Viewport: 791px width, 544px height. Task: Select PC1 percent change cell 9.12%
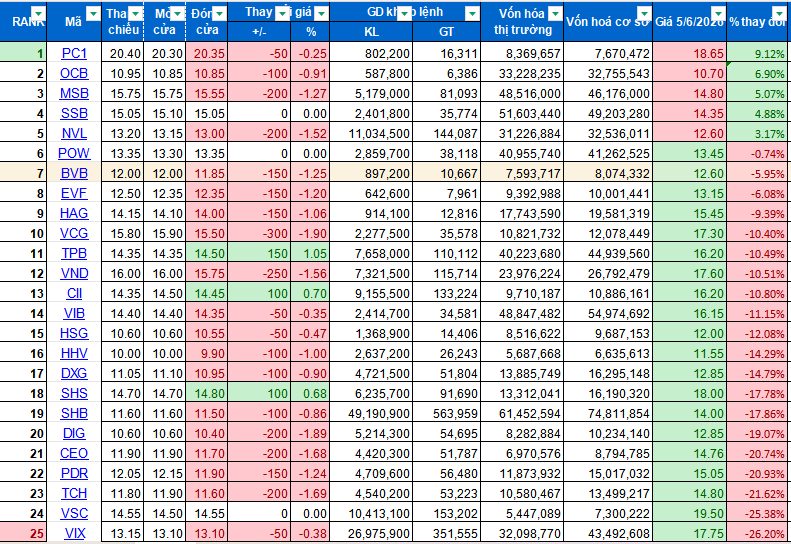759,52
